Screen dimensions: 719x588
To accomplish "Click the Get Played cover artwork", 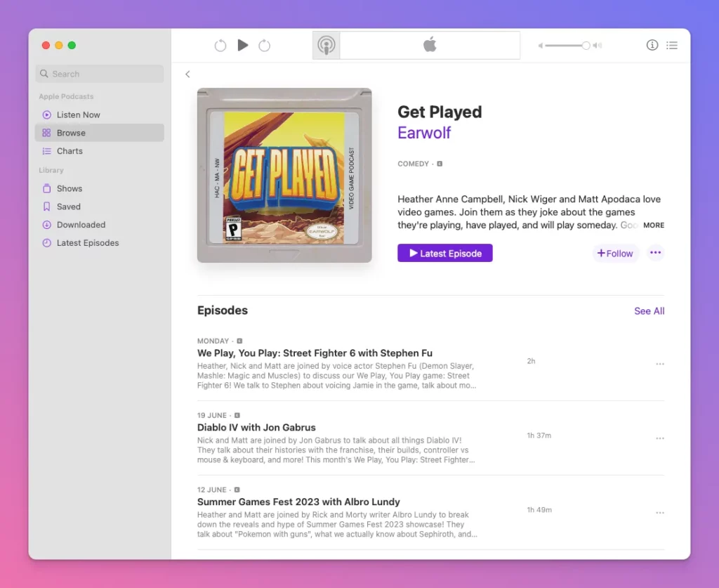I will coord(284,176).
